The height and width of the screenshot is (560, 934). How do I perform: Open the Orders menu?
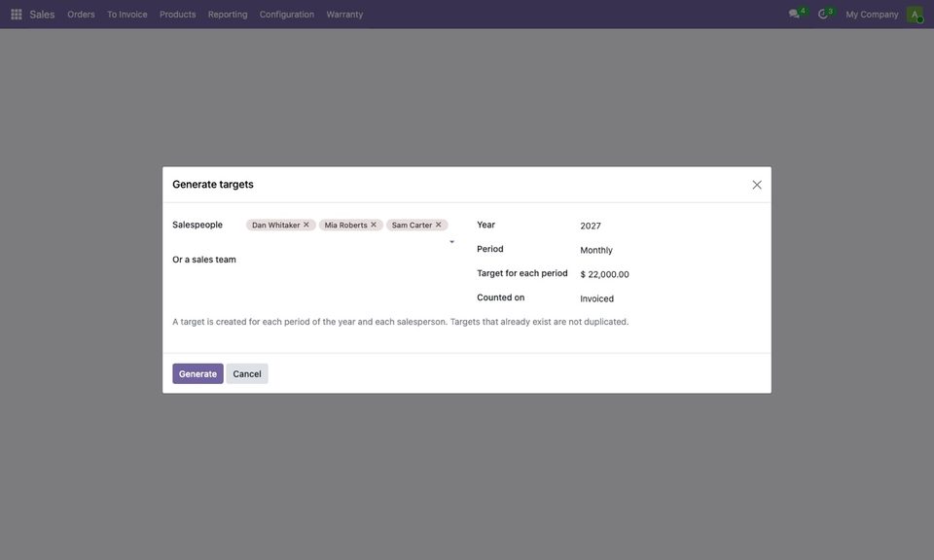coord(81,15)
